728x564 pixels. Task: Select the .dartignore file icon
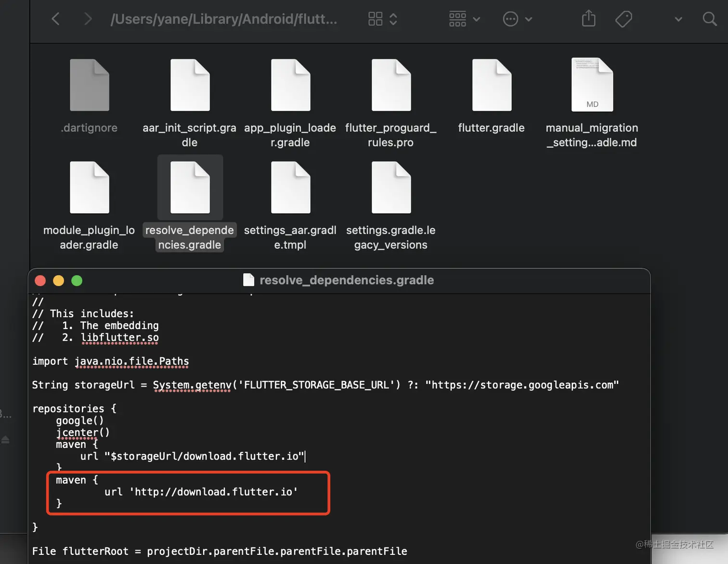point(89,85)
